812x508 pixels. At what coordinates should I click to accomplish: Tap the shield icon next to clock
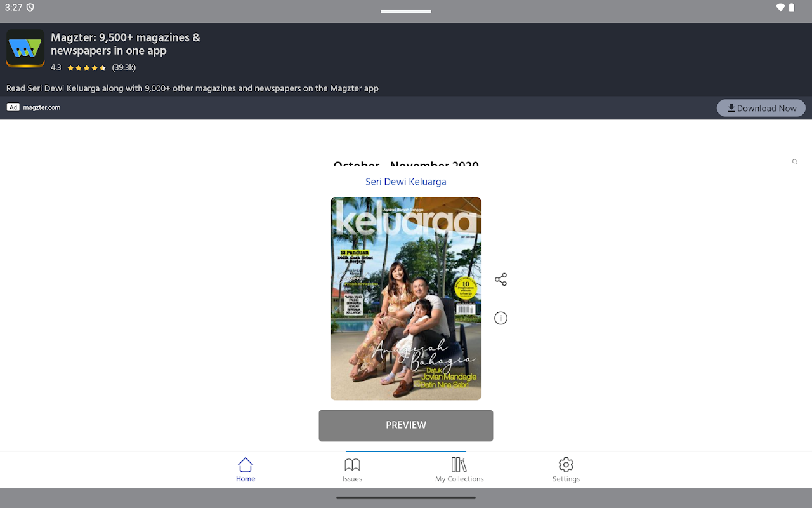tap(30, 8)
